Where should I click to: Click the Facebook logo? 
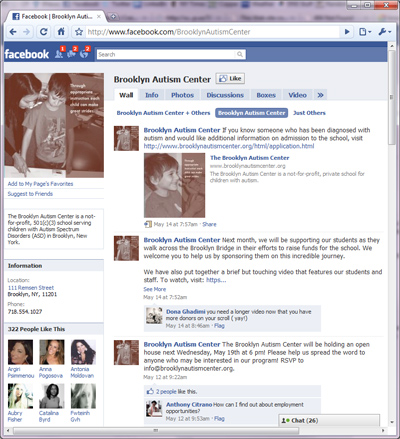click(27, 54)
